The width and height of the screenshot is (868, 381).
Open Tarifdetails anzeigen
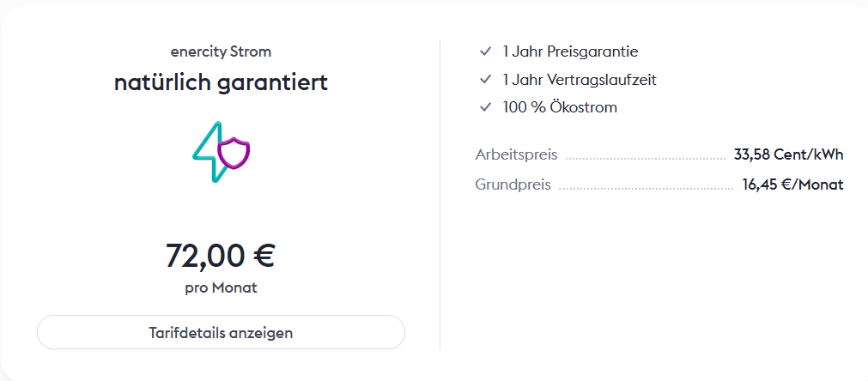(221, 333)
